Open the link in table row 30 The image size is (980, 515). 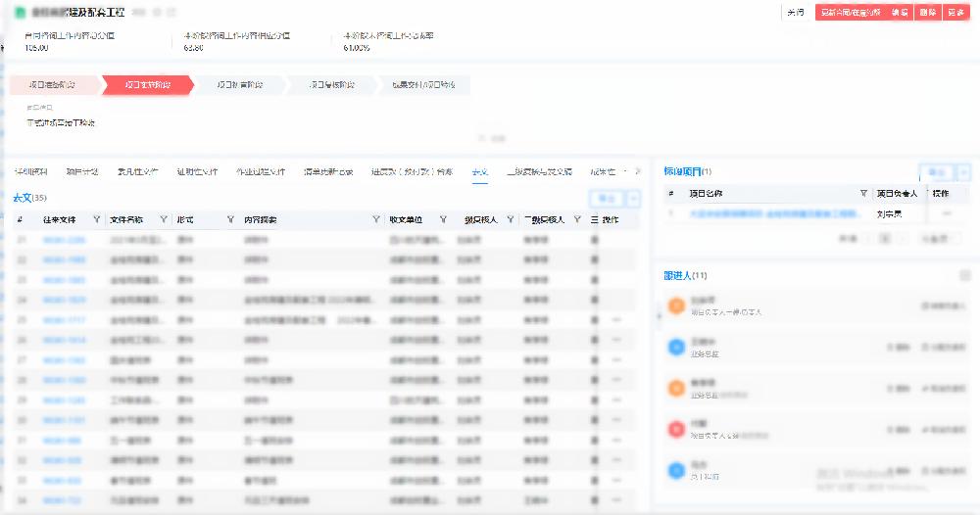[64, 420]
